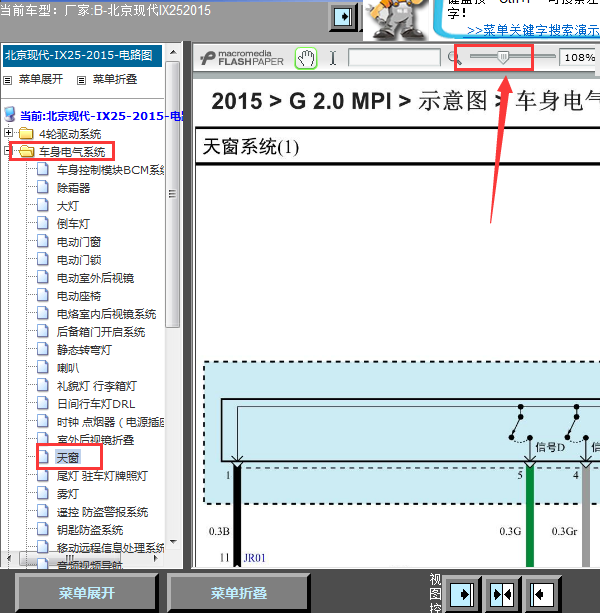The height and width of the screenshot is (613, 600).
Task: Click the FlashPaper zoom slider handle
Action: (503, 57)
